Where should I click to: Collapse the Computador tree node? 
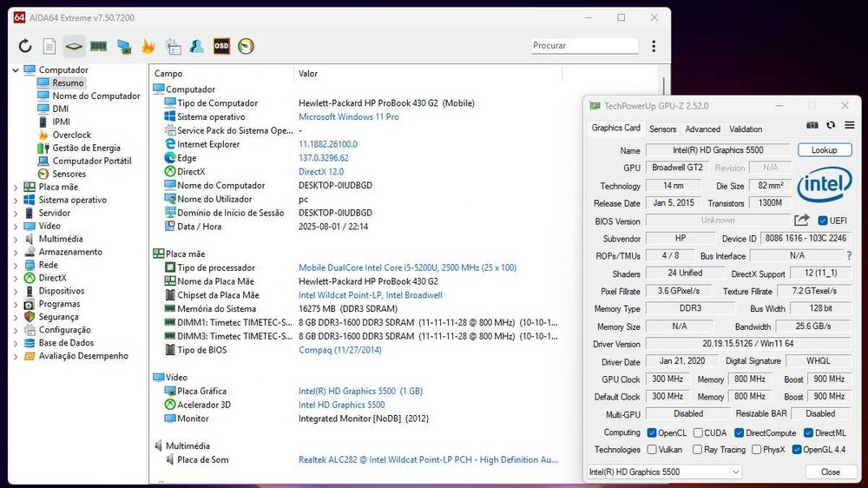coord(16,69)
